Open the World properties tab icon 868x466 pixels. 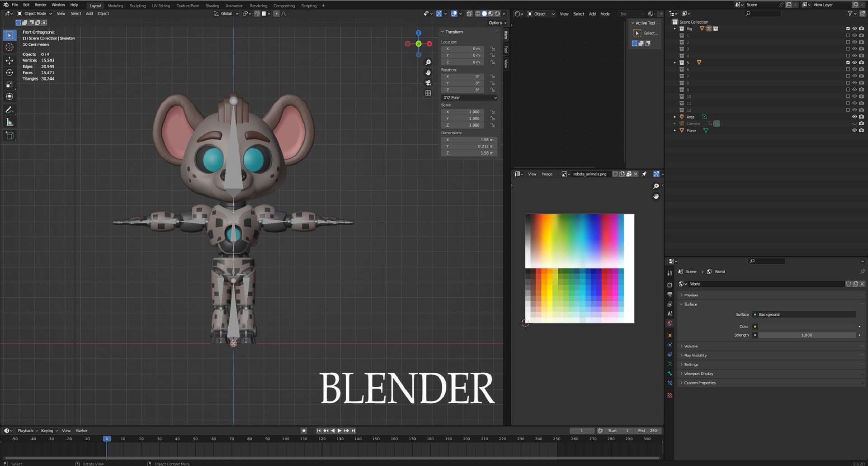point(670,323)
